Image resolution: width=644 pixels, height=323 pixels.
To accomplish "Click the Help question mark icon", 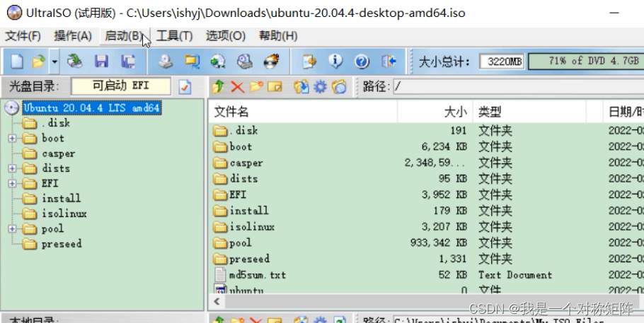I will [x=362, y=61].
